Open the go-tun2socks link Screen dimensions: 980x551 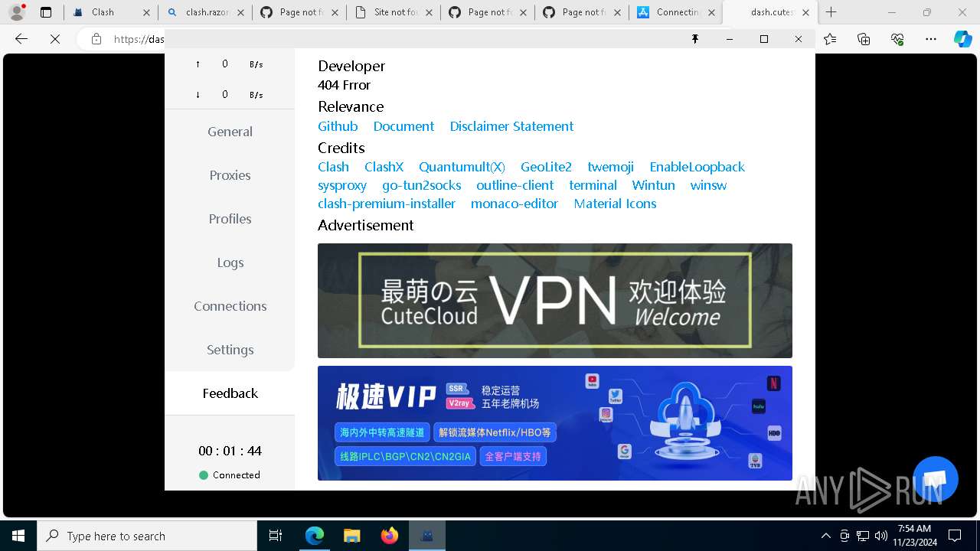[x=421, y=185]
